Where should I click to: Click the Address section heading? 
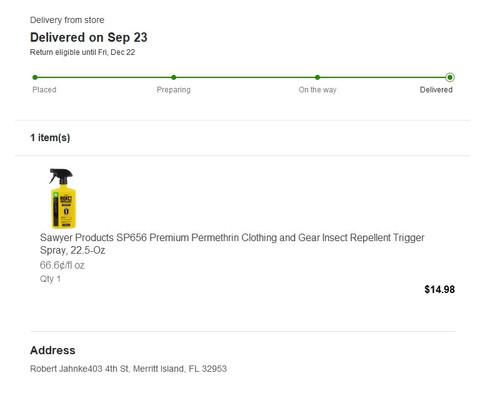pos(53,350)
